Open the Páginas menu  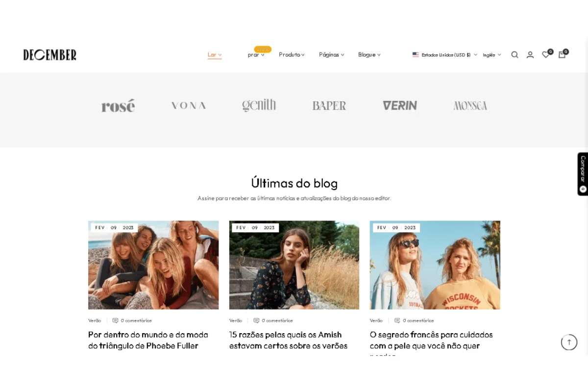(x=331, y=55)
